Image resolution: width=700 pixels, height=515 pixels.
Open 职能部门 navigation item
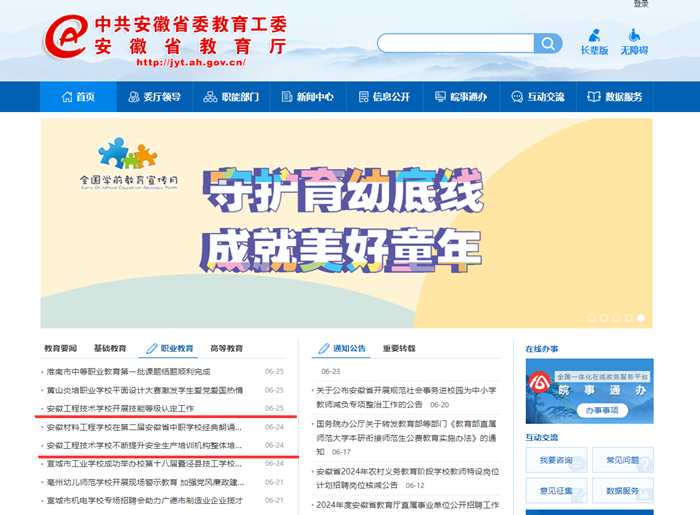[x=231, y=97]
